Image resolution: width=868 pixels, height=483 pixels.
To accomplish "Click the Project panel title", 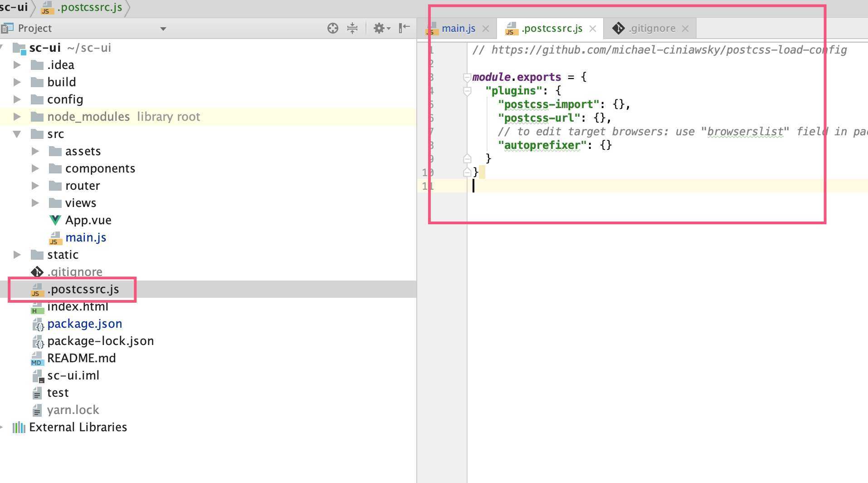I will click(x=34, y=28).
